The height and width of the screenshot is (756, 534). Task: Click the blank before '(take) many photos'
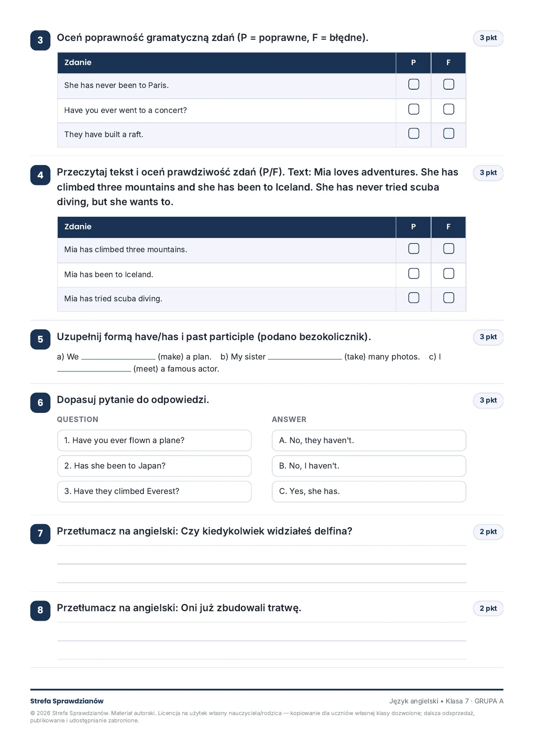tap(305, 356)
